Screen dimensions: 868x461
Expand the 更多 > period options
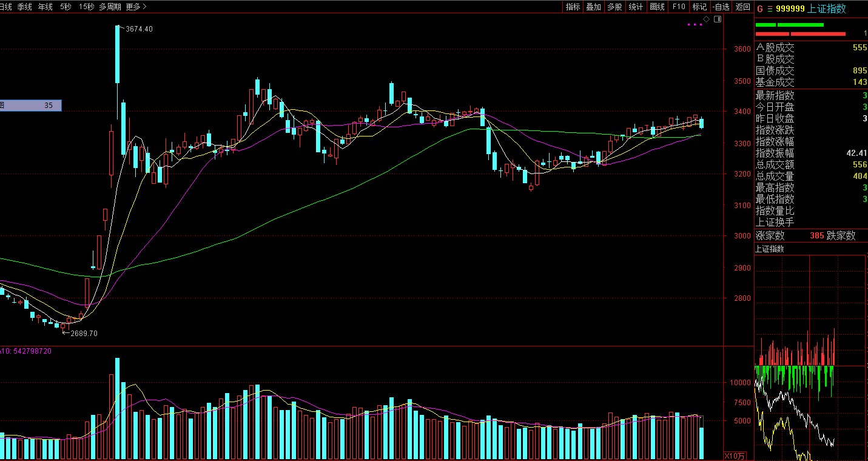(x=136, y=7)
